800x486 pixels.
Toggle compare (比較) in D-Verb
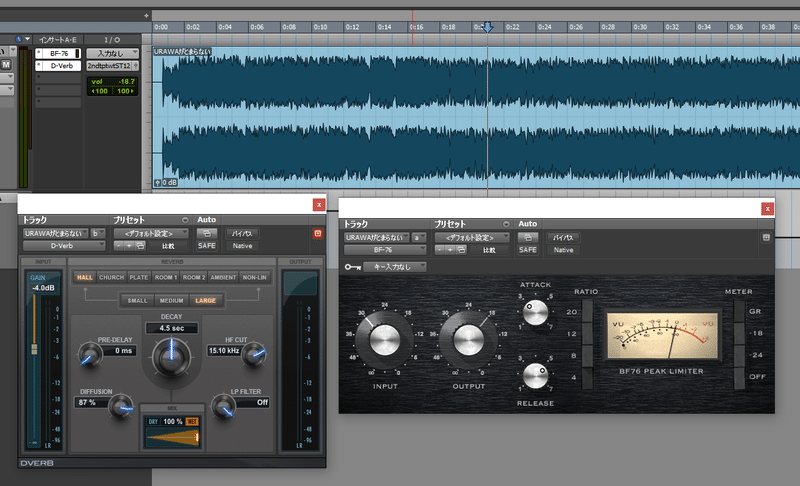pyautogui.click(x=168, y=246)
